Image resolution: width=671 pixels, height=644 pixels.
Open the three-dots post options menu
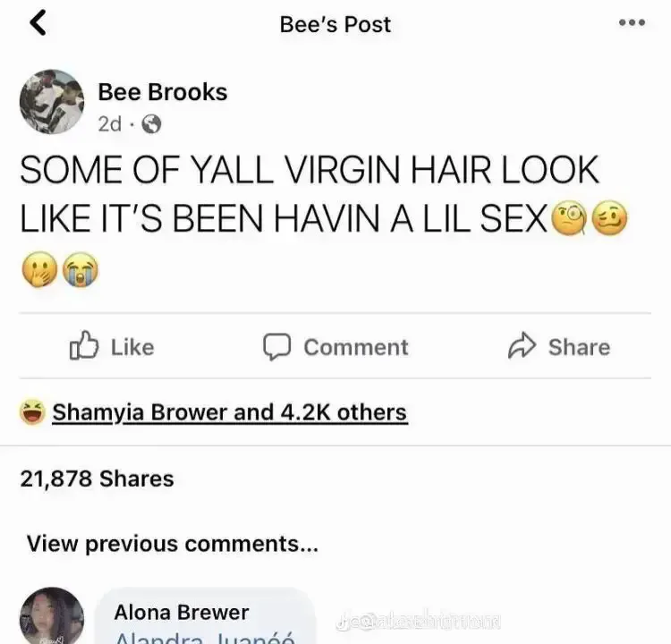pos(632,22)
